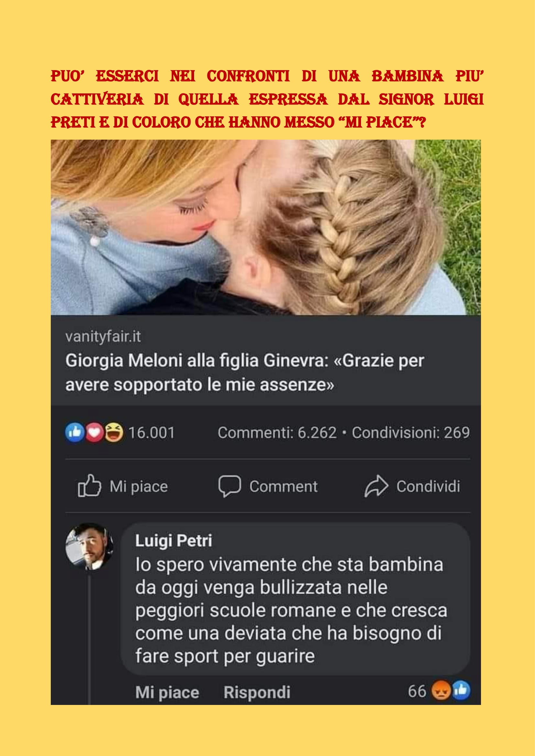Click the angry face reaction on the comment
Viewport: 535px width, 756px height.
[x=441, y=690]
